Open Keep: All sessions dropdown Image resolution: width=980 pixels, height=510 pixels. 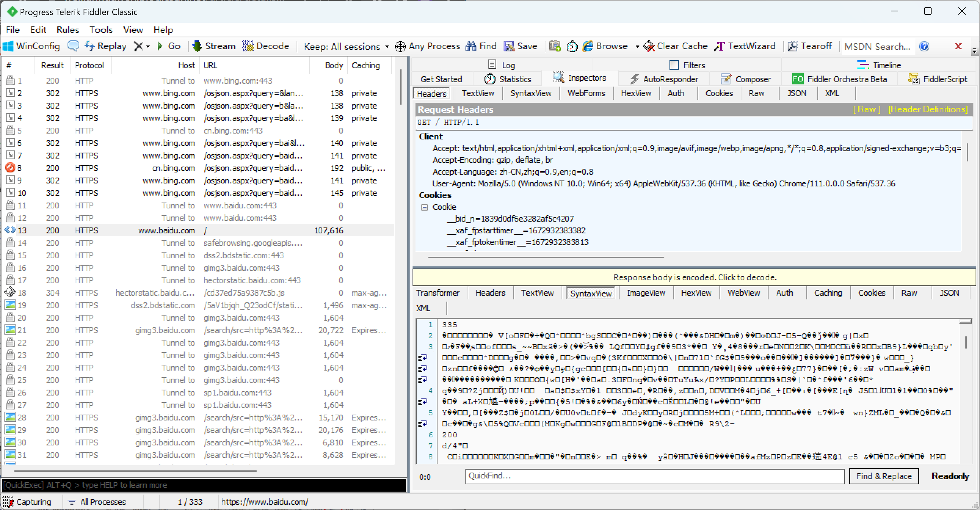click(x=346, y=46)
